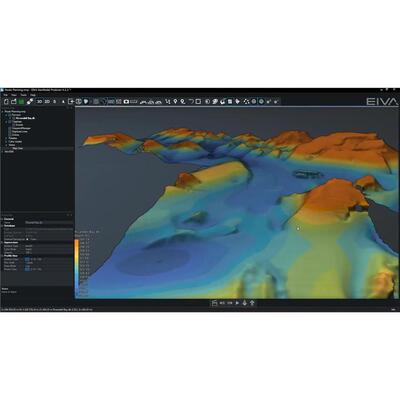
Task: Click the second curved profile icon
Action: point(151,102)
